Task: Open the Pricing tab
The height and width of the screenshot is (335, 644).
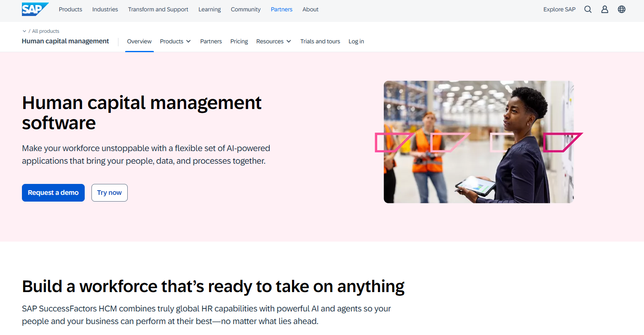Action: (239, 41)
